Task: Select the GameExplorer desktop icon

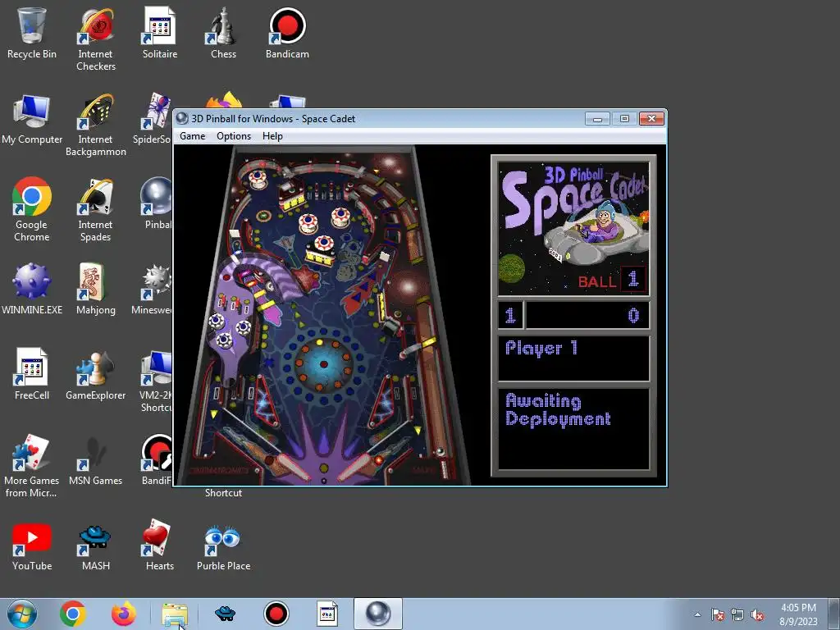Action: (x=96, y=374)
